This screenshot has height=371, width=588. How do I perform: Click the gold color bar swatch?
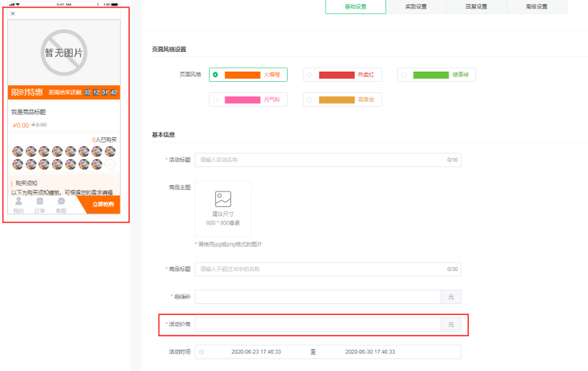click(x=337, y=100)
